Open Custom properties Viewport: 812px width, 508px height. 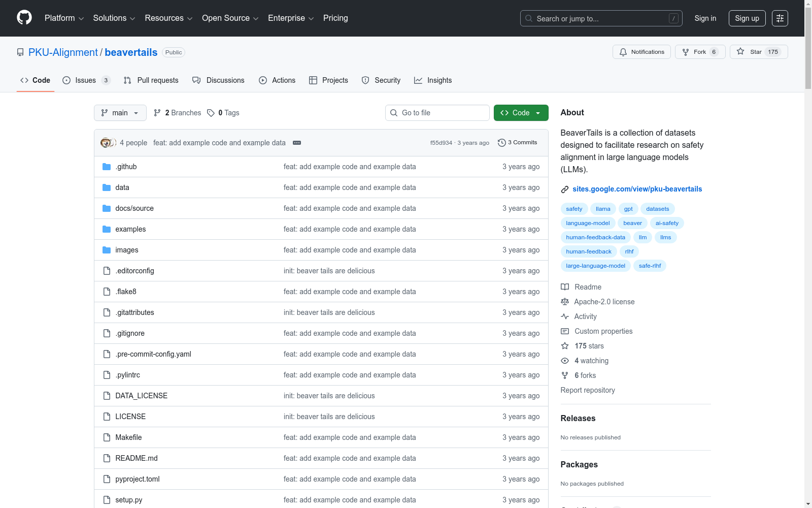597,331
